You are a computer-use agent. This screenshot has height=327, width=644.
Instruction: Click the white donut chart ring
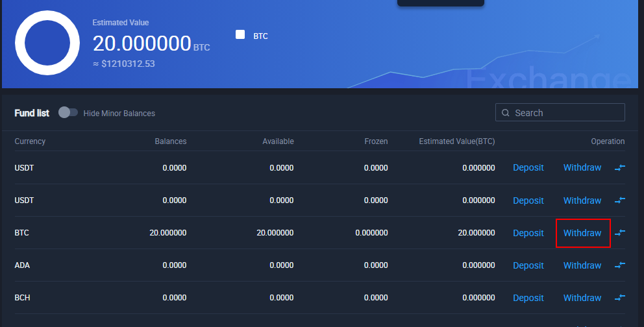pyautogui.click(x=47, y=43)
